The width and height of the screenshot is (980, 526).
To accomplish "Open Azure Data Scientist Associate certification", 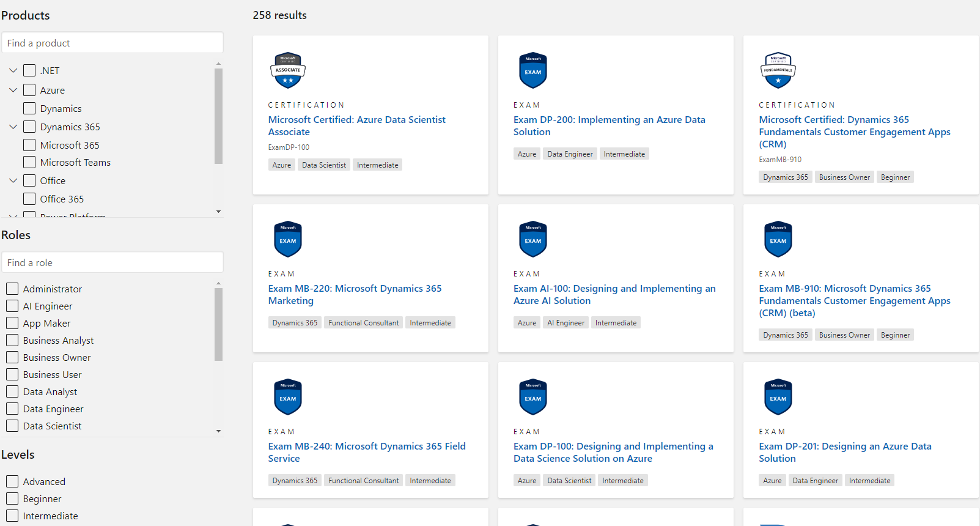I will pos(357,125).
